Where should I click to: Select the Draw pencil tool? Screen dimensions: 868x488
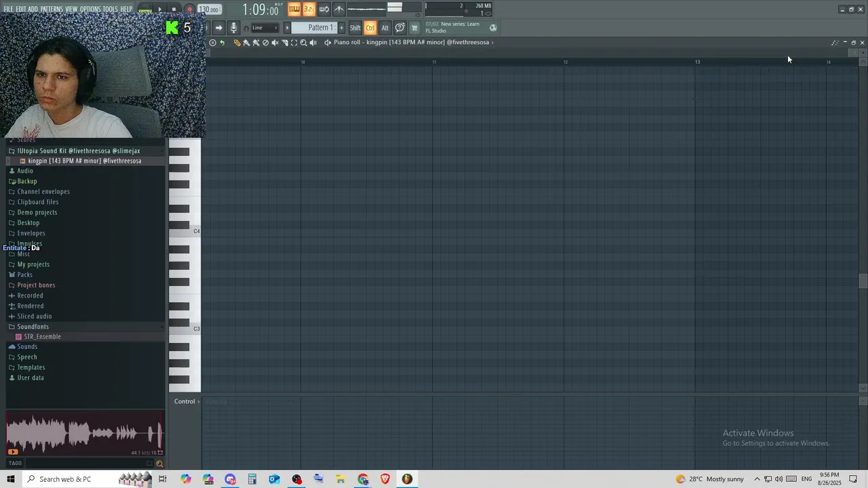click(x=237, y=43)
